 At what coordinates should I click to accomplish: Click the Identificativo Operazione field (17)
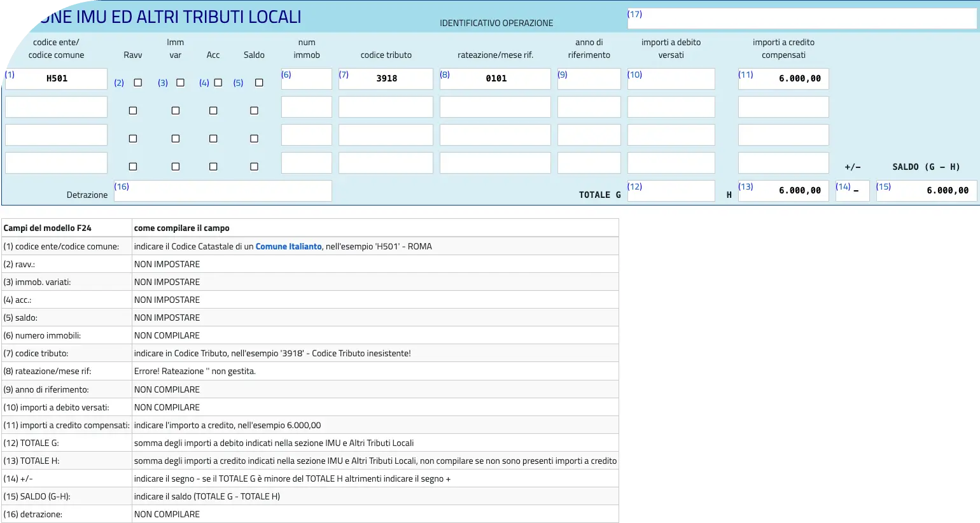click(802, 19)
